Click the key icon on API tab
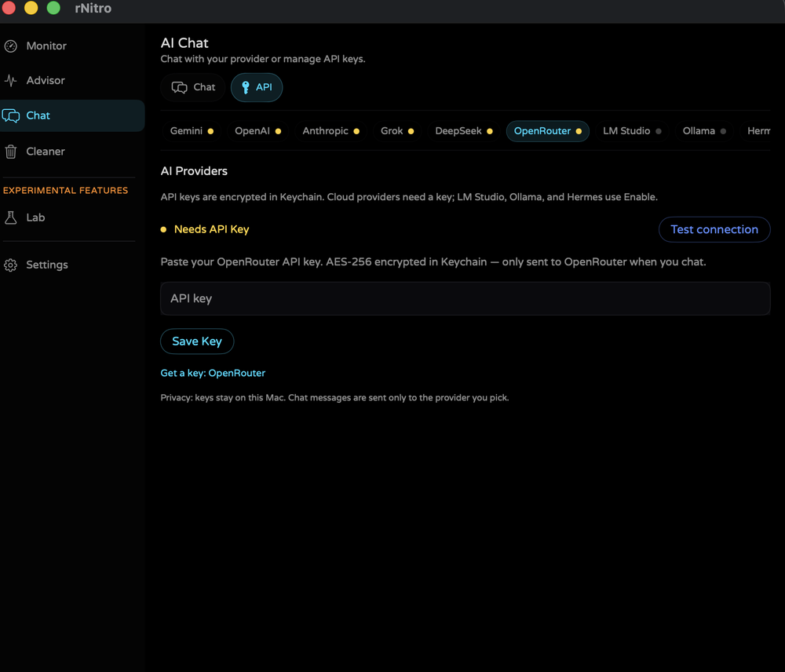785x672 pixels. 245,88
